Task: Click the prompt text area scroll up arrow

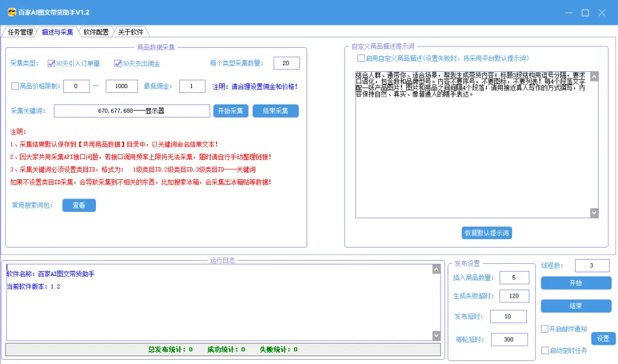Action: (594, 77)
